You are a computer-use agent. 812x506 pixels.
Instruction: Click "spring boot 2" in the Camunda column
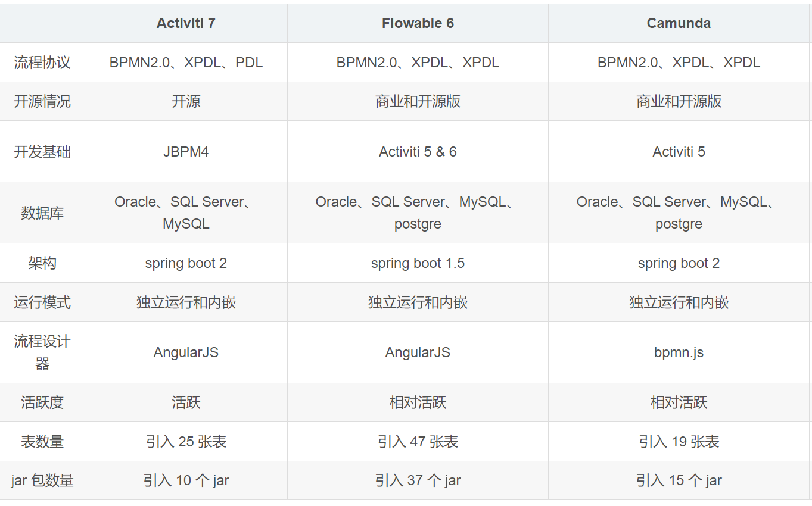point(679,263)
